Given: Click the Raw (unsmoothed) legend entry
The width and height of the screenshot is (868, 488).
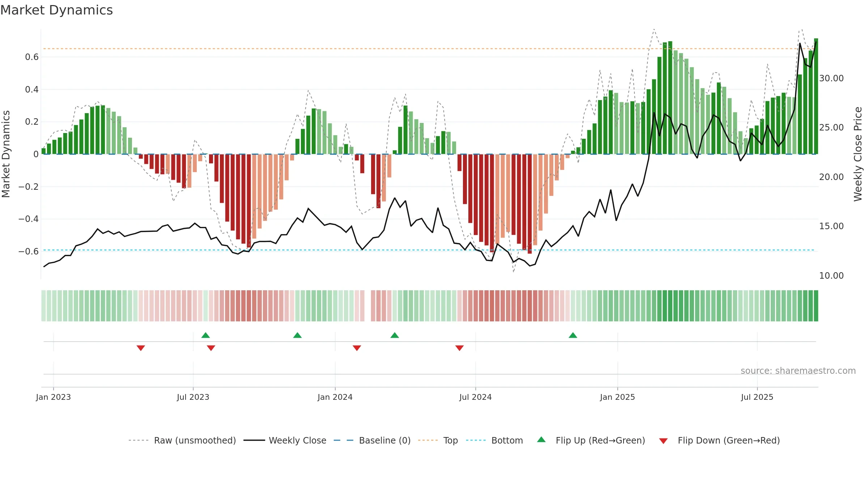Looking at the screenshot, I should [182, 440].
